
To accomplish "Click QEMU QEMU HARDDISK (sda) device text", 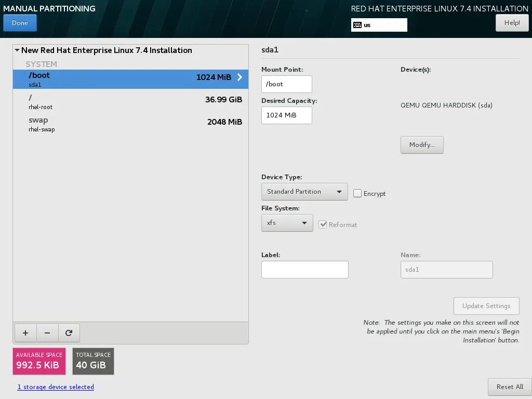I will click(x=446, y=105).
